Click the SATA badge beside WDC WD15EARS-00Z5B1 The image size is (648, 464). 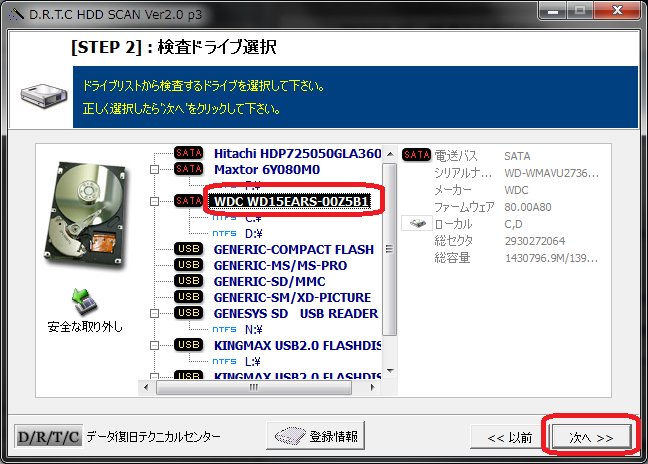(188, 201)
